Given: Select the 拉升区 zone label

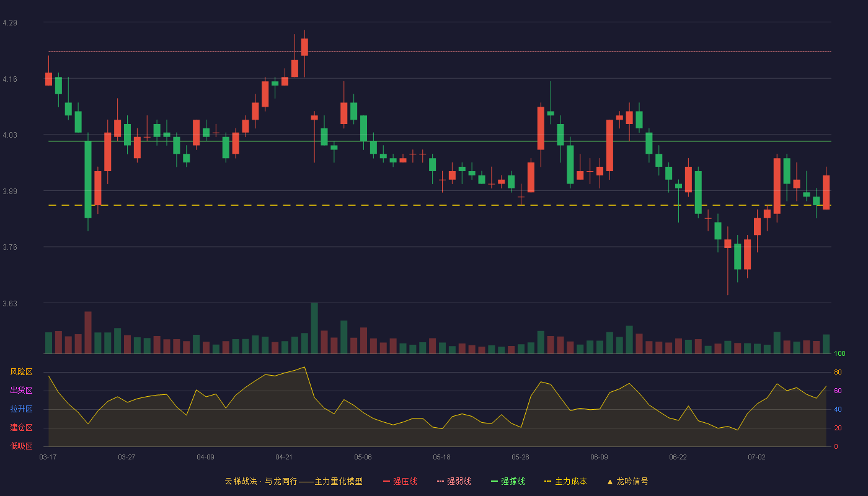Looking at the screenshot, I should pyautogui.click(x=21, y=409).
